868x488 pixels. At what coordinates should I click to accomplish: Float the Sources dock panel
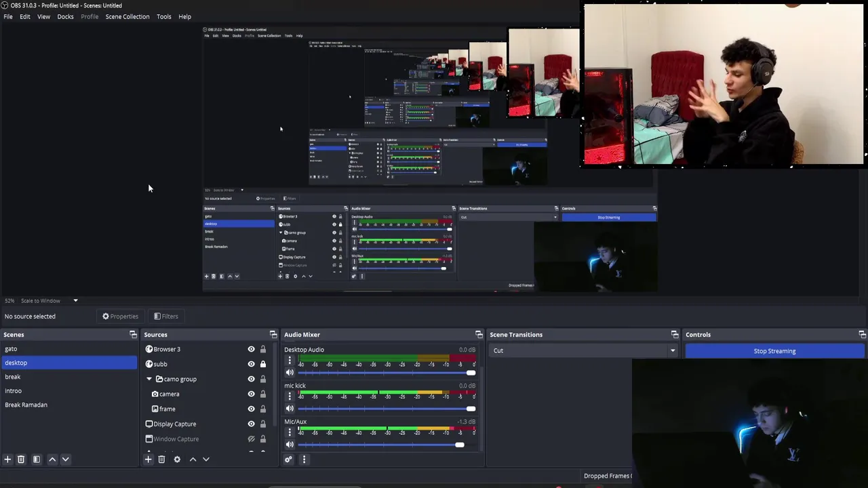point(273,334)
